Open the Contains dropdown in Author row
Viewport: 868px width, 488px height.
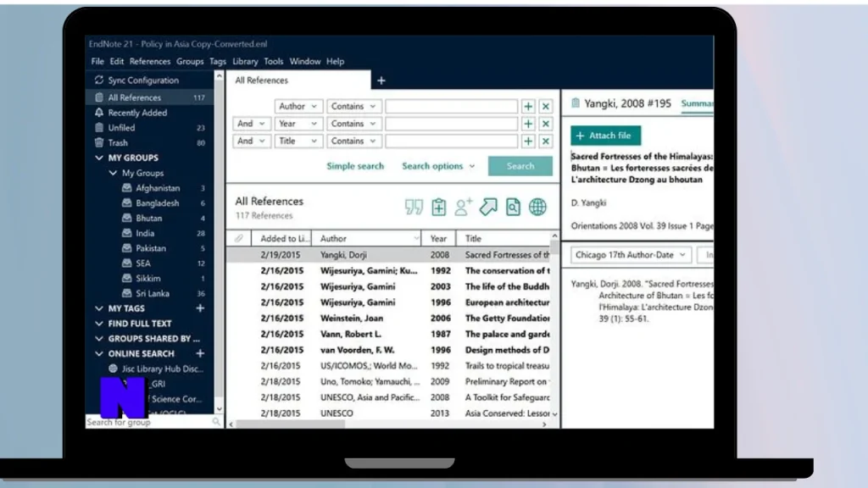tap(353, 106)
